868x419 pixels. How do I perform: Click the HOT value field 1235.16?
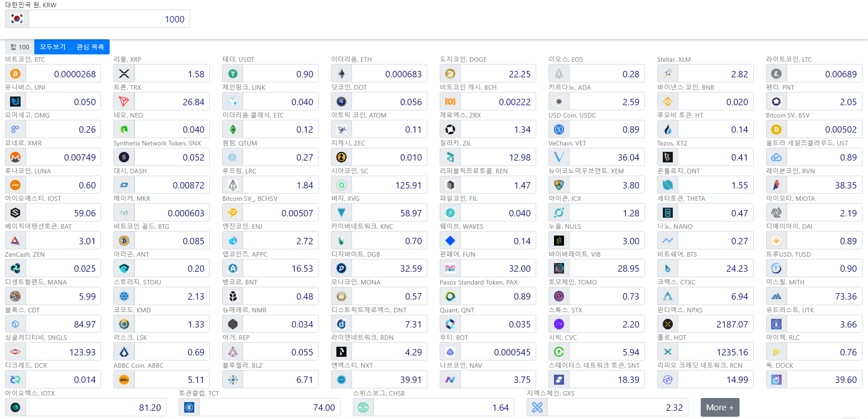(x=716, y=352)
